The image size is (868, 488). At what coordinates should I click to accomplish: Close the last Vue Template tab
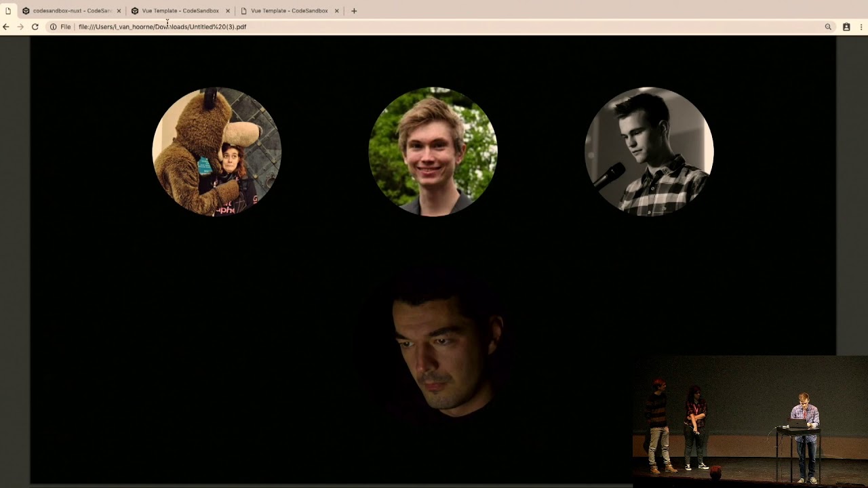coord(336,11)
